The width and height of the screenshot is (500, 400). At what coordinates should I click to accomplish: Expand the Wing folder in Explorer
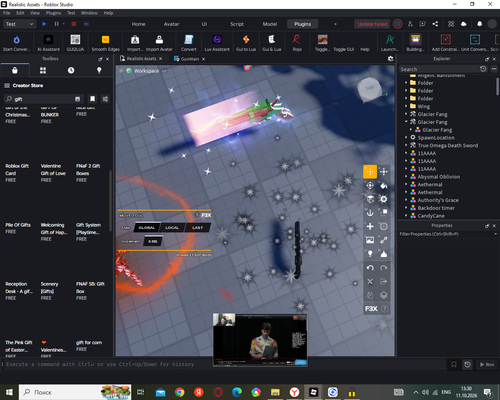pos(406,106)
